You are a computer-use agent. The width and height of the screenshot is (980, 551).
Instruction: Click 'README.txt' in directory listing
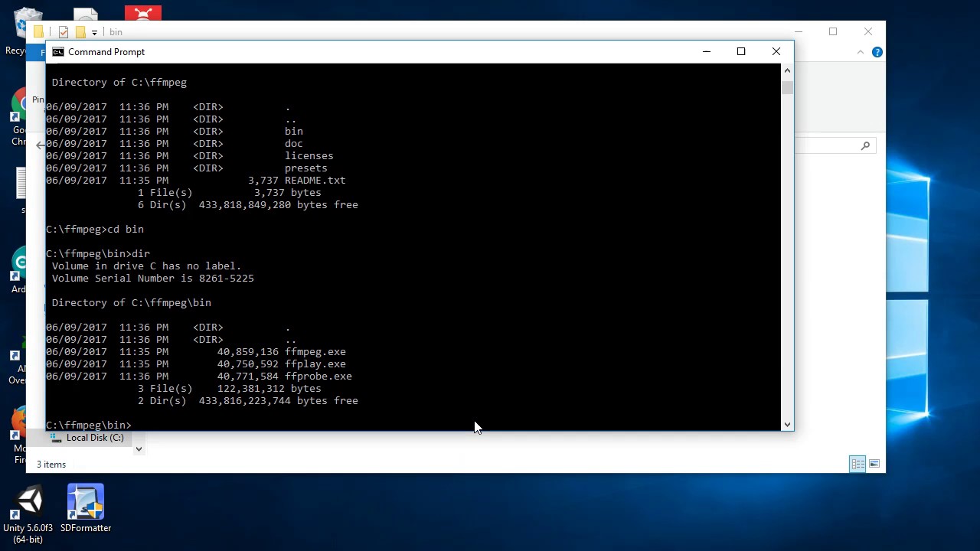[315, 181]
